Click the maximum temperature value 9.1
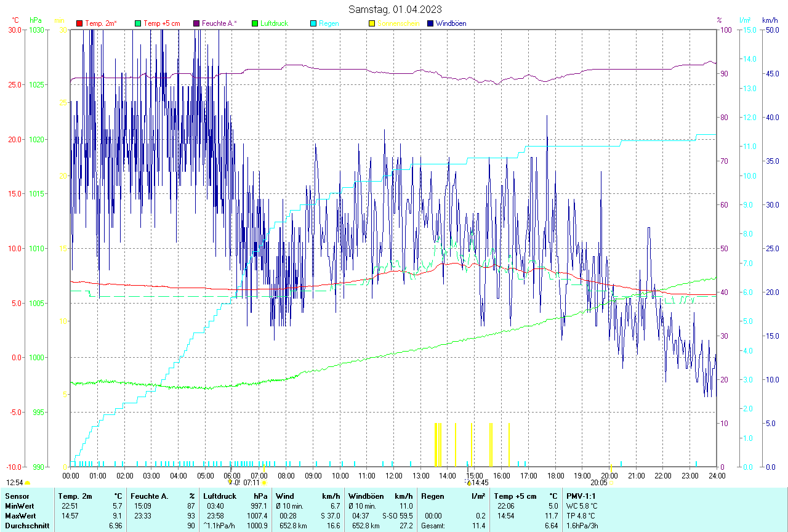788x532 pixels. 118,515
